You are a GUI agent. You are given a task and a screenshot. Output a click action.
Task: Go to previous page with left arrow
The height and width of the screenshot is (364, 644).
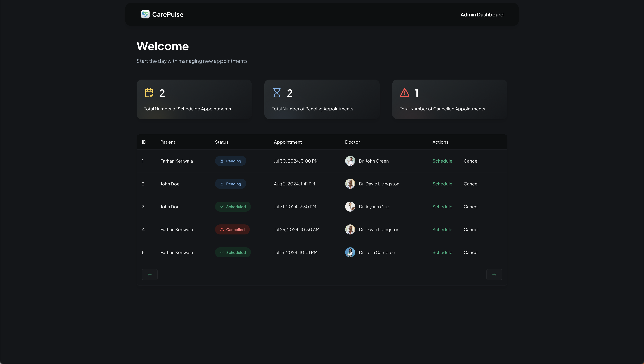point(150,275)
